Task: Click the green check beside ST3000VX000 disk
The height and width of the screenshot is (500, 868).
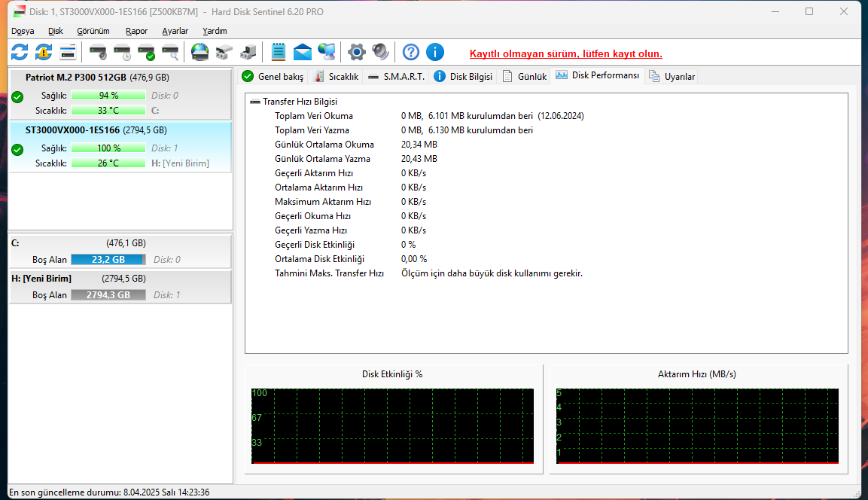Action: point(18,150)
